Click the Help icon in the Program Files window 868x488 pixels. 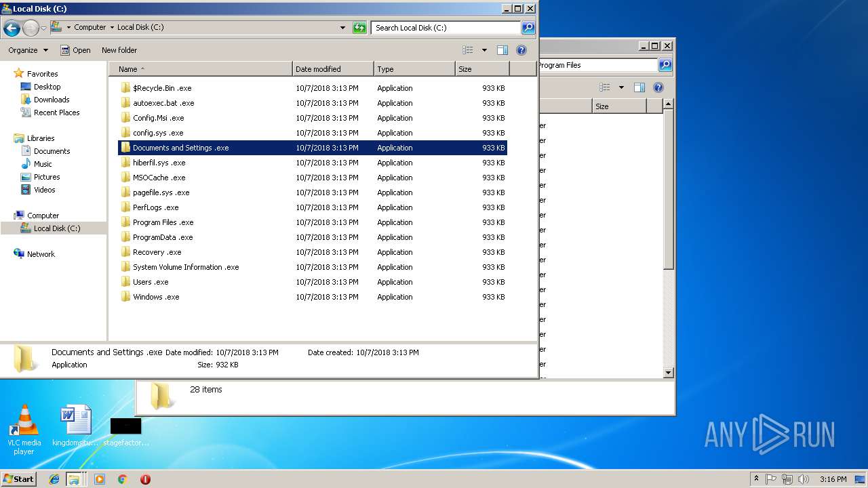(x=658, y=87)
